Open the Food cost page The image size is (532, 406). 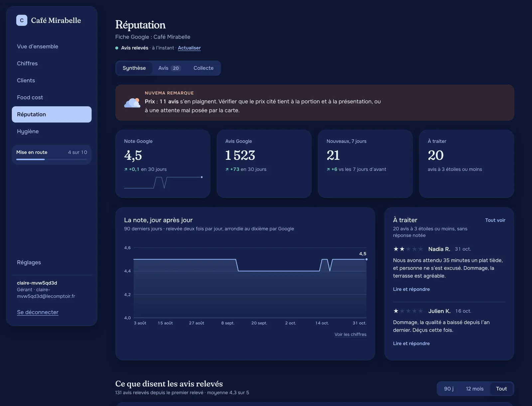(x=52, y=97)
